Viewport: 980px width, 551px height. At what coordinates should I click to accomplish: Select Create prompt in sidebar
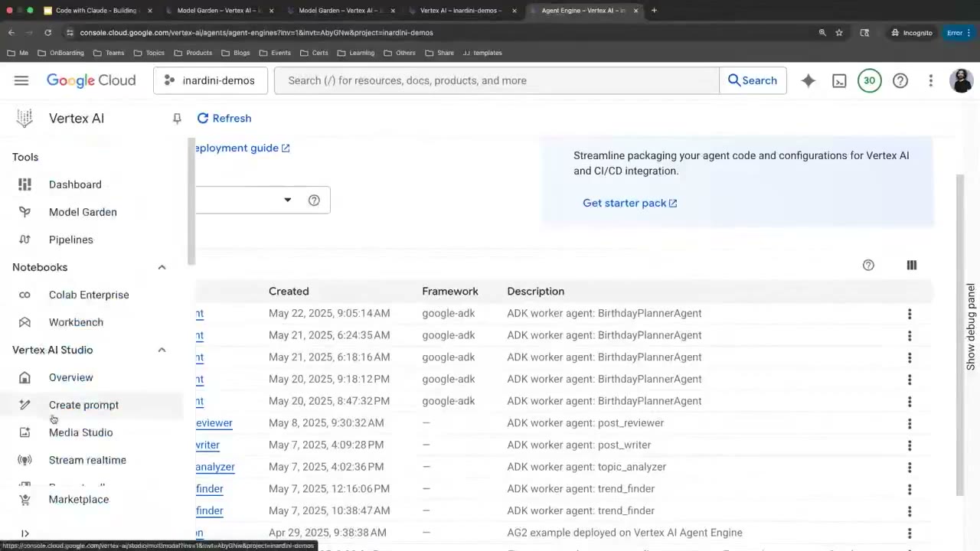point(83,405)
